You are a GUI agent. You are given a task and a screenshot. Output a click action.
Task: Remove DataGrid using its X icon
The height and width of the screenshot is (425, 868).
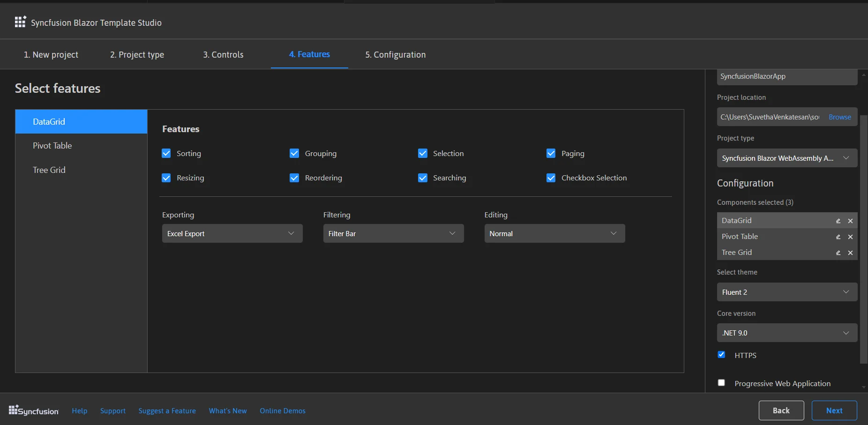point(850,221)
